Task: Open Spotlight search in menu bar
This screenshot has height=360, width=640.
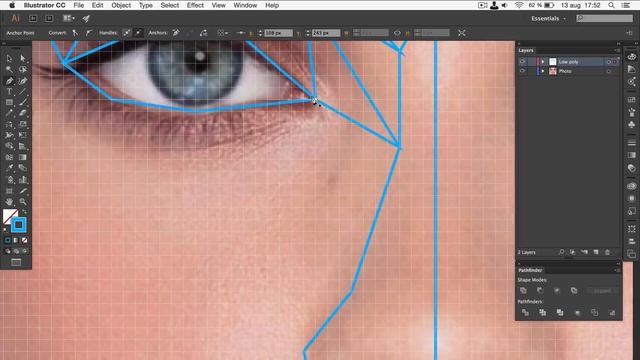Action: (611, 5)
